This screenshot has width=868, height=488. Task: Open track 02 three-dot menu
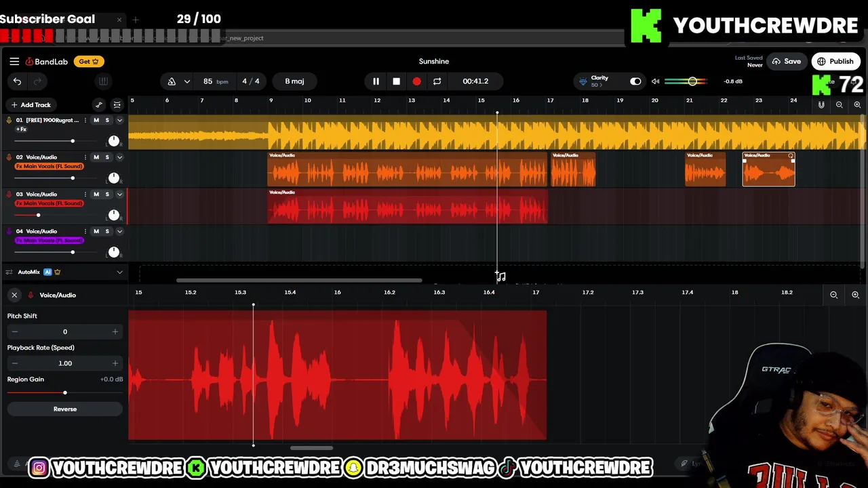click(85, 157)
